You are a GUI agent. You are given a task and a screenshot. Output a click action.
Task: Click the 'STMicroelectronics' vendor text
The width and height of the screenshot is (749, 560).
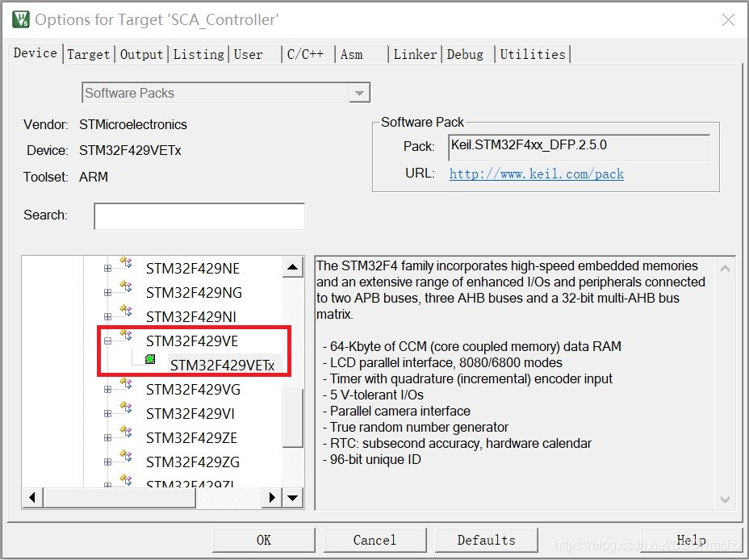(x=133, y=124)
